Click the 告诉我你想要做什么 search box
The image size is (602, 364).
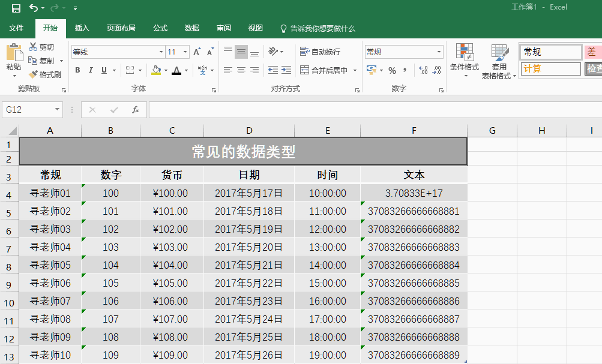318,28
